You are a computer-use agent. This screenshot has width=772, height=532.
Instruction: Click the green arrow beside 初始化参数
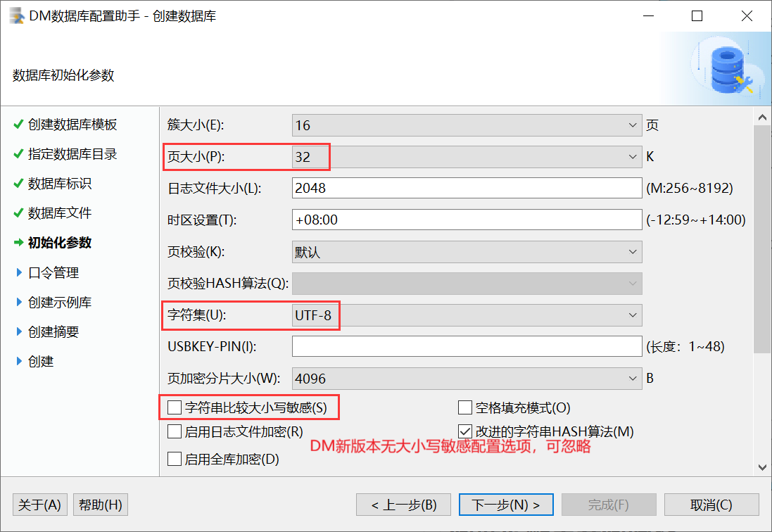[19, 242]
